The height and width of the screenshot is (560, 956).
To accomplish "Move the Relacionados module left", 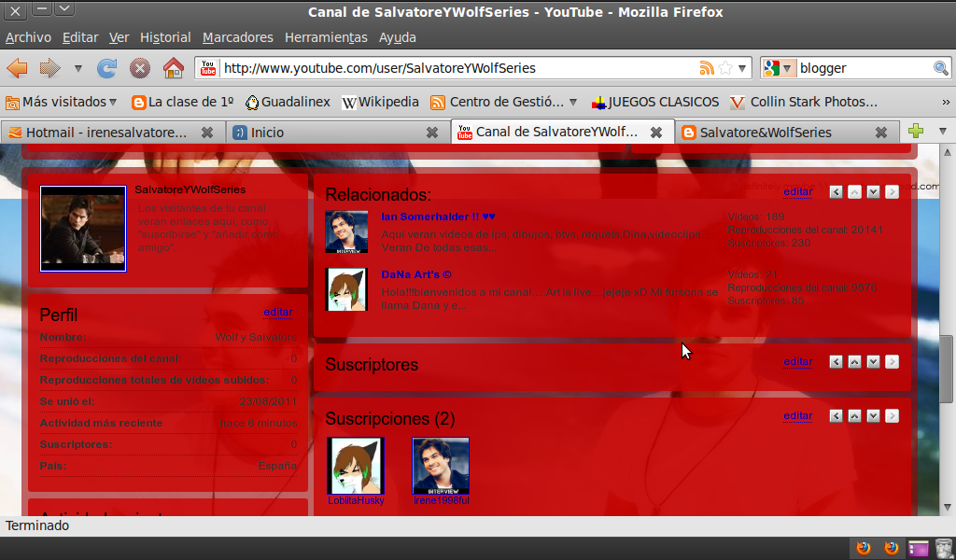I will 836,192.
